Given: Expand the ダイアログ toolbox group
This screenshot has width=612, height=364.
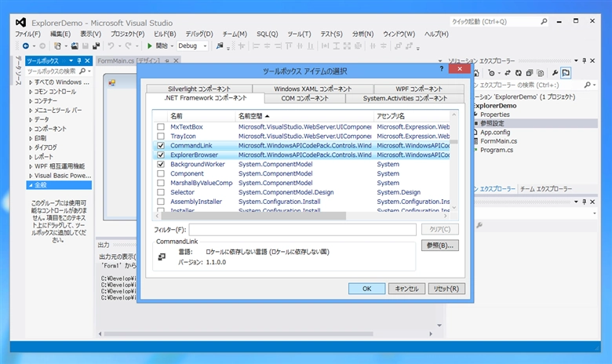Looking at the screenshot, I should click(x=31, y=147).
